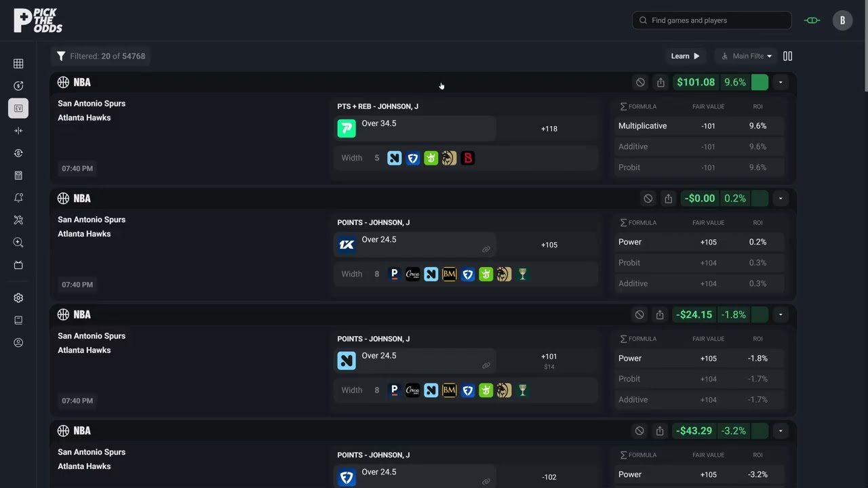Screen dimensions: 868x488
Task: Click the link icon in the +105 1X bet row
Action: coord(486,249)
